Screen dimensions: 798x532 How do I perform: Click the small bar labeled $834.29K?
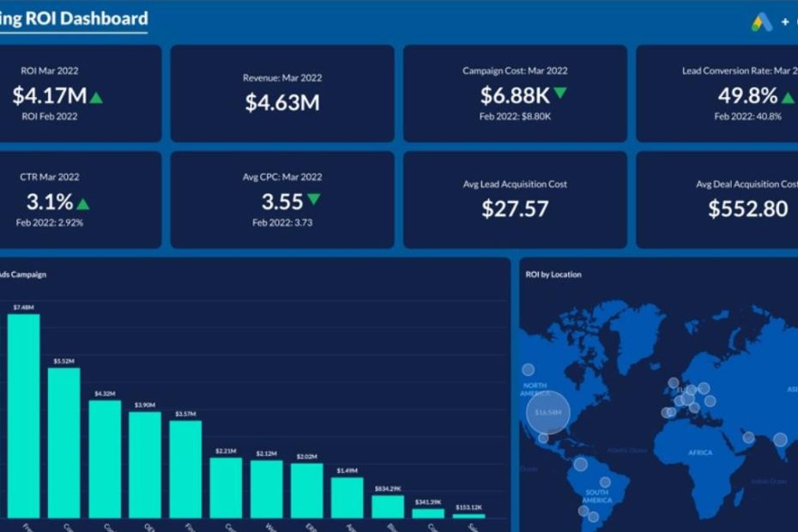point(388,505)
